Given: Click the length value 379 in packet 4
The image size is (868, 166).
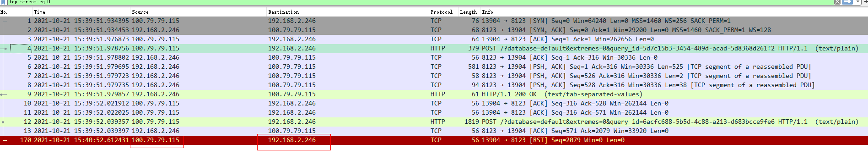Looking at the screenshot, I should coord(473,48).
